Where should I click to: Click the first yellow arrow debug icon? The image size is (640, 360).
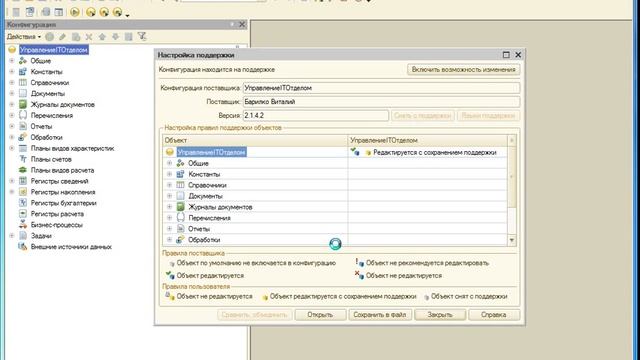click(x=91, y=12)
